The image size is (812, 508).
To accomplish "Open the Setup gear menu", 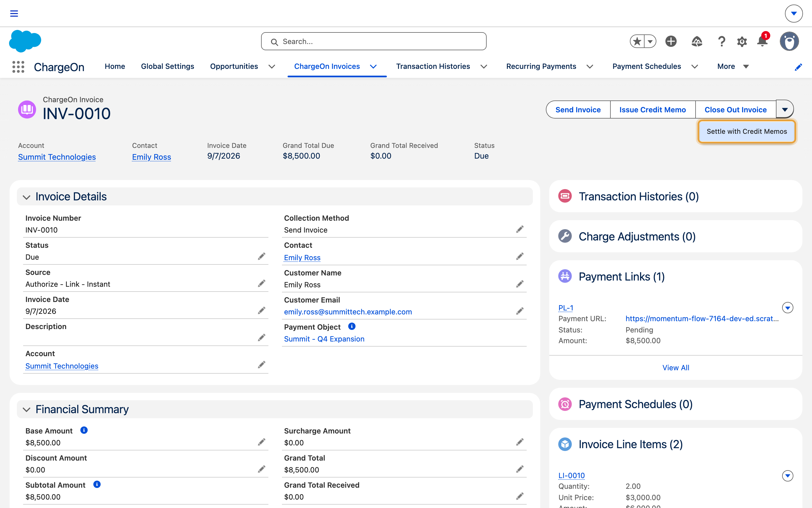I will tap(742, 41).
